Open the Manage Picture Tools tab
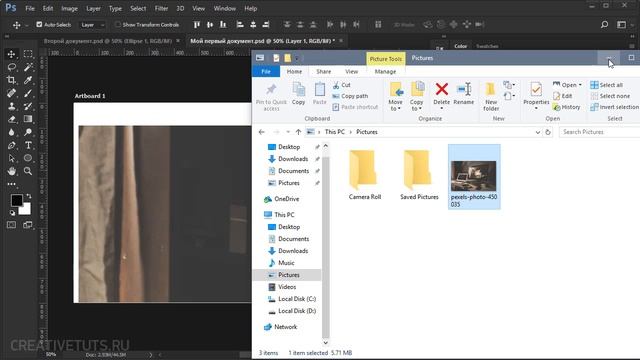 click(x=385, y=71)
